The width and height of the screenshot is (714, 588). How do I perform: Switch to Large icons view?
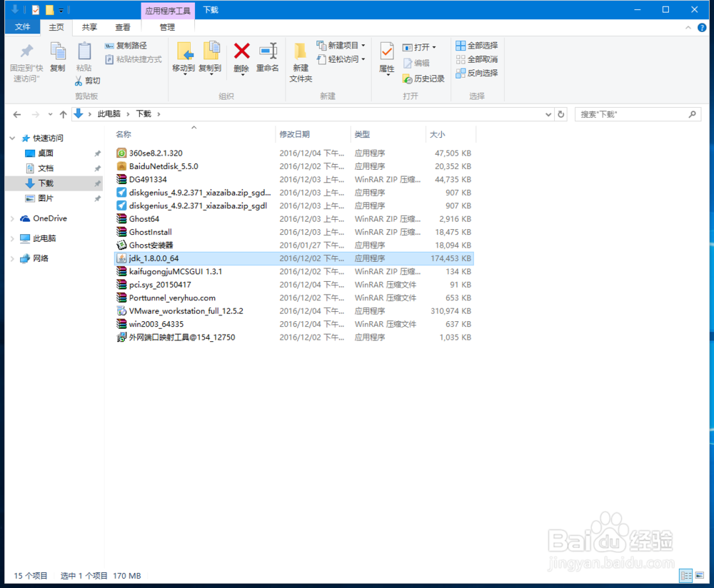[x=700, y=575]
